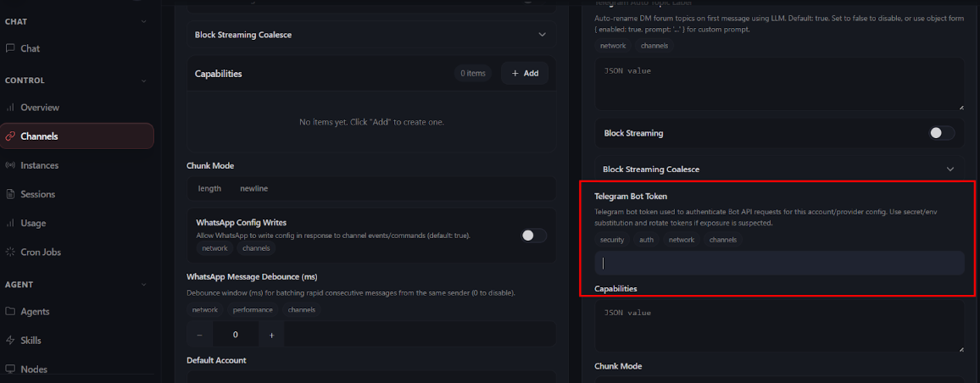Increase WhatsApp debounce with plus button
980x383 pixels.
271,335
